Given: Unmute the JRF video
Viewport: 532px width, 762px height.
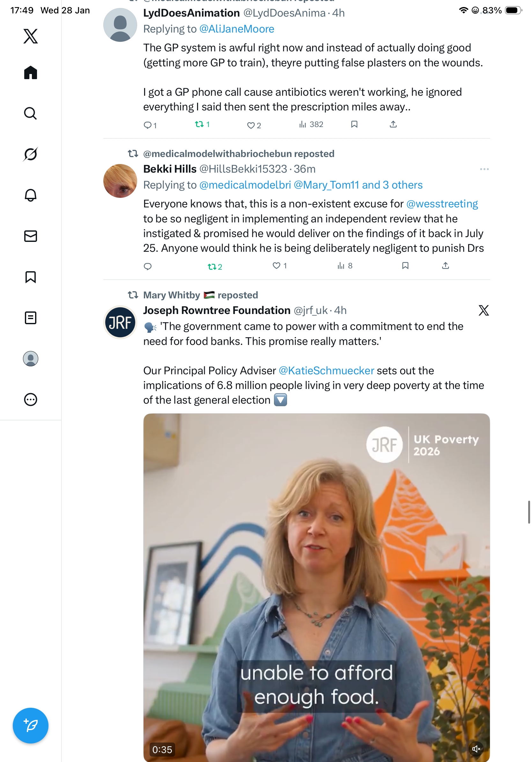Looking at the screenshot, I should coord(476,749).
